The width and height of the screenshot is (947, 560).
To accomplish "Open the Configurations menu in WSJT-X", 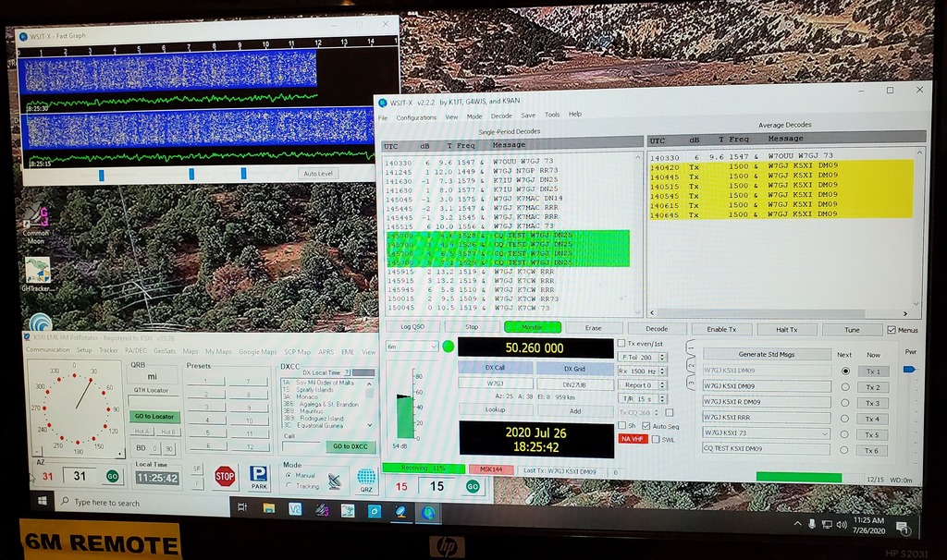I will pos(415,117).
